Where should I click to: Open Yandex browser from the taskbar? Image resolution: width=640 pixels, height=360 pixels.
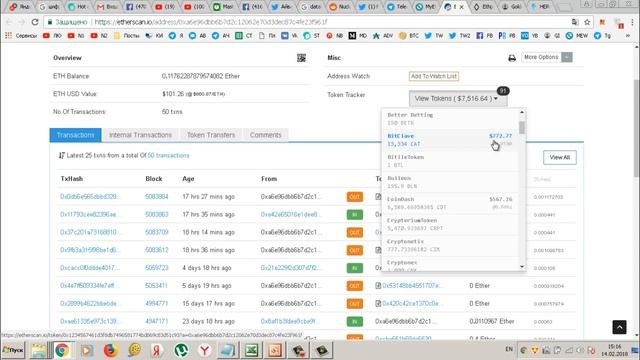coord(204,350)
